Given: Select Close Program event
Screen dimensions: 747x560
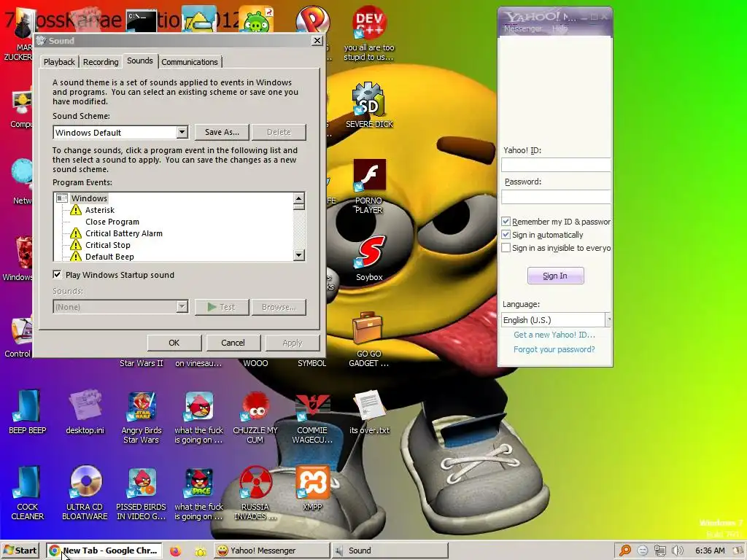Looking at the screenshot, I should tap(112, 222).
